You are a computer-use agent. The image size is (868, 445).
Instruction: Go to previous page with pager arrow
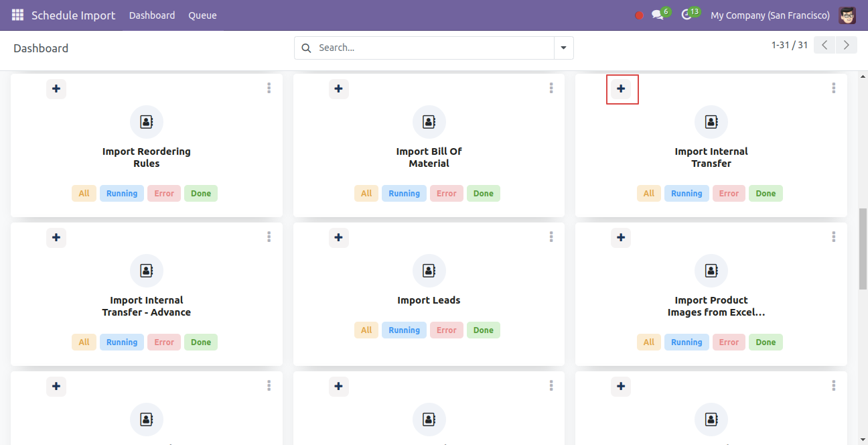point(825,45)
